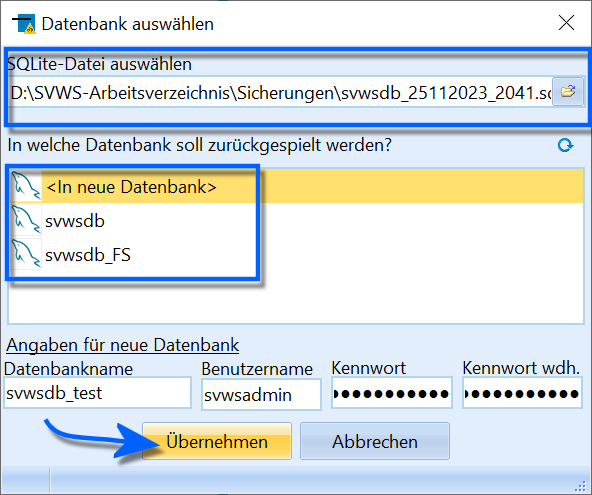
Task: Select the '<In neue Datenbank>' entry
Action: (296, 186)
